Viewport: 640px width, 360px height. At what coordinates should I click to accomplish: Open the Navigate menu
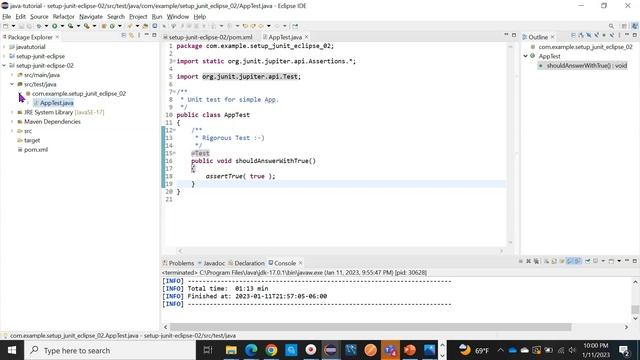click(x=91, y=17)
